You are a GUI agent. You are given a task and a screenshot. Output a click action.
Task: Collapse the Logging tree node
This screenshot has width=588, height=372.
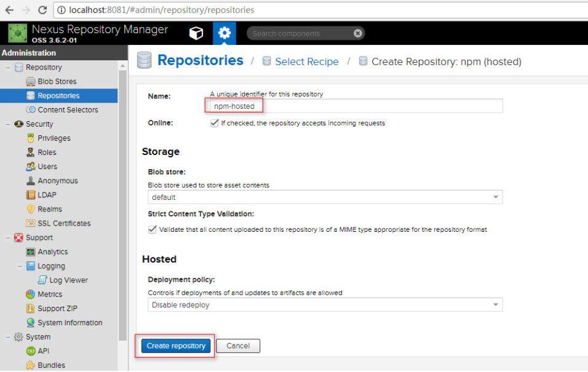[x=20, y=266]
